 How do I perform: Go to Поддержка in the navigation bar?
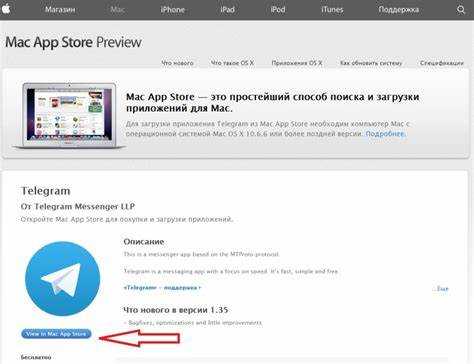coord(399,10)
